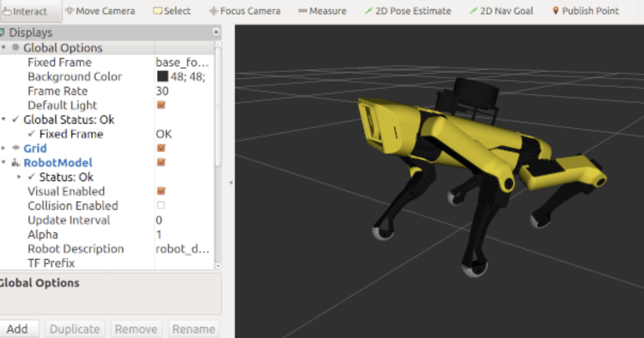The height and width of the screenshot is (338, 644).
Task: Collapse the Global Options section
Action: pos(4,47)
